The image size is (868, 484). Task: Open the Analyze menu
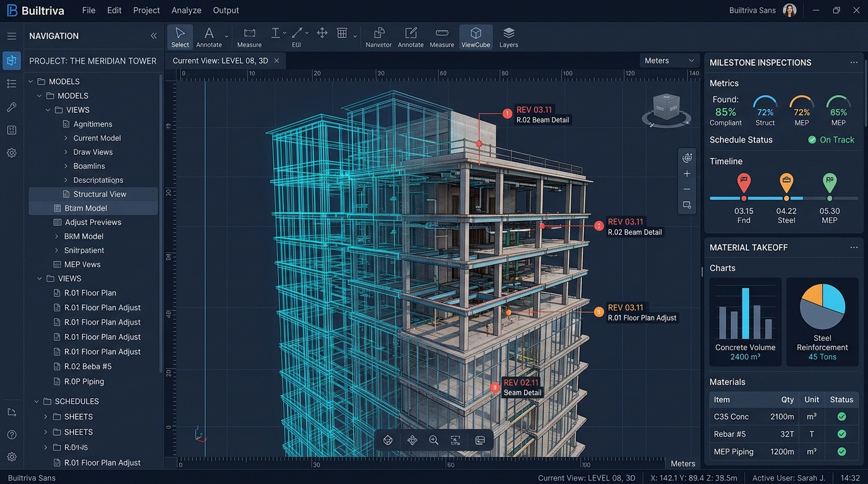click(x=187, y=10)
